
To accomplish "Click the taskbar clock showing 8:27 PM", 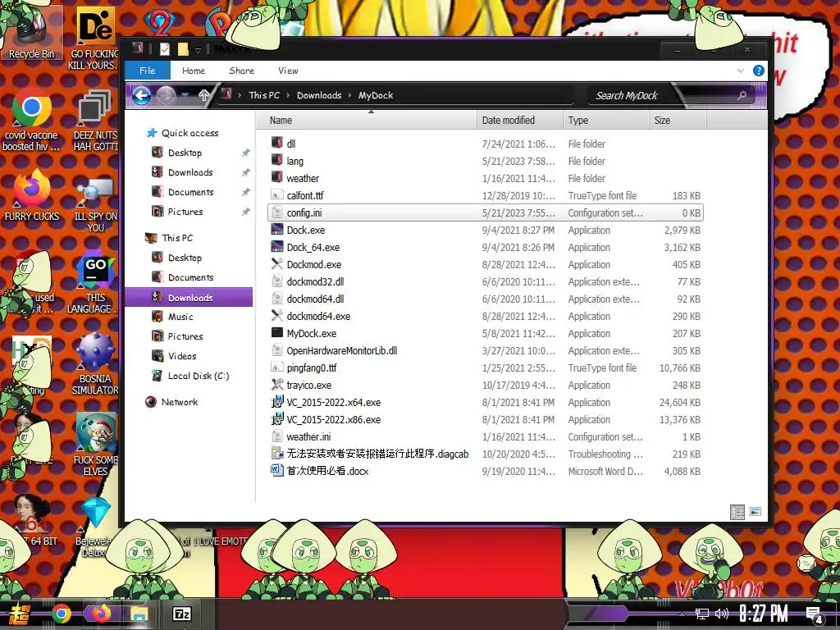I will (x=763, y=614).
